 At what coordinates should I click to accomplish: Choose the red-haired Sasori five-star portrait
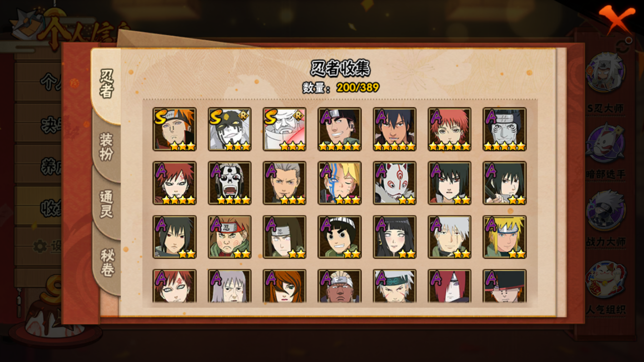(449, 129)
